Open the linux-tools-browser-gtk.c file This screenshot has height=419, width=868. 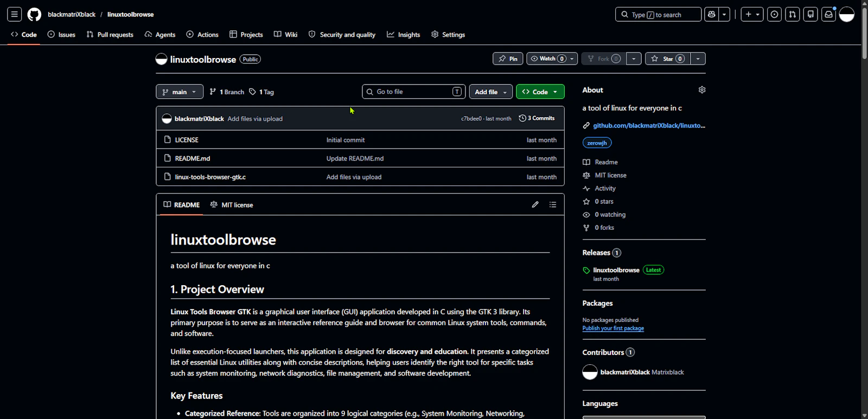coord(210,177)
